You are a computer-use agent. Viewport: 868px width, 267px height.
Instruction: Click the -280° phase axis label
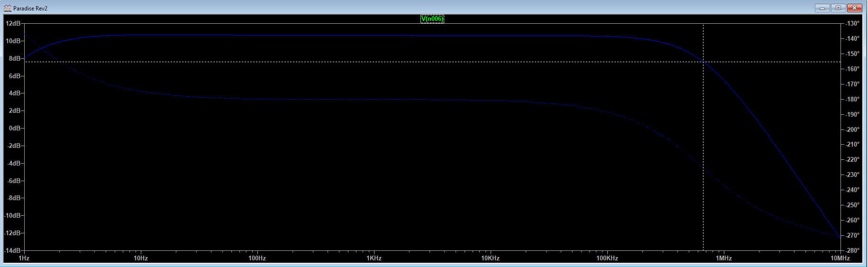852,250
